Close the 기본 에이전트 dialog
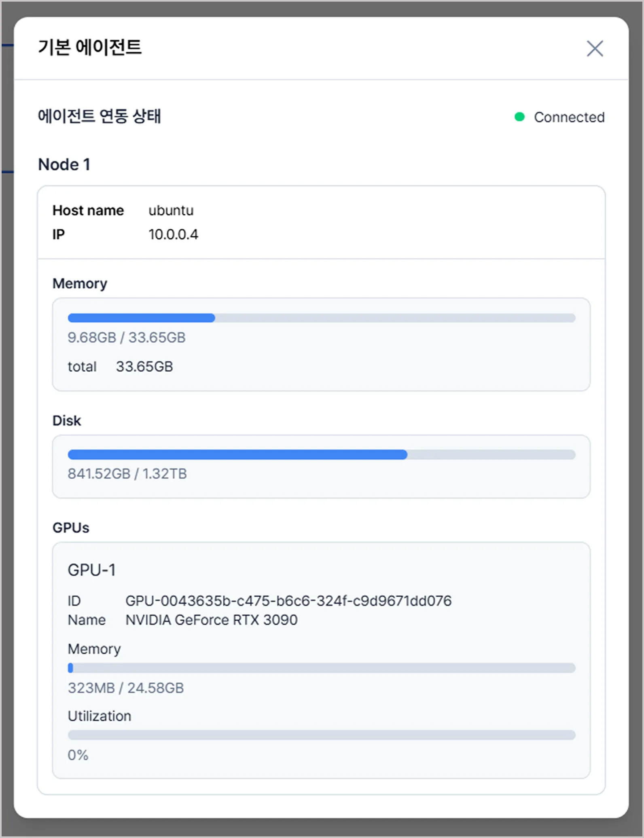The image size is (644, 838). 595,49
